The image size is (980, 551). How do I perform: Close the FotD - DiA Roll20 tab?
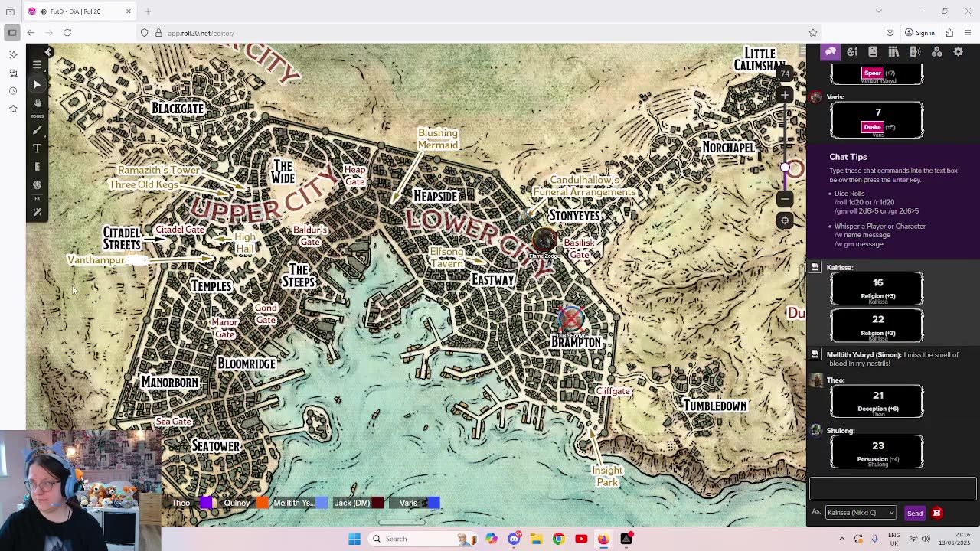pyautogui.click(x=129, y=11)
